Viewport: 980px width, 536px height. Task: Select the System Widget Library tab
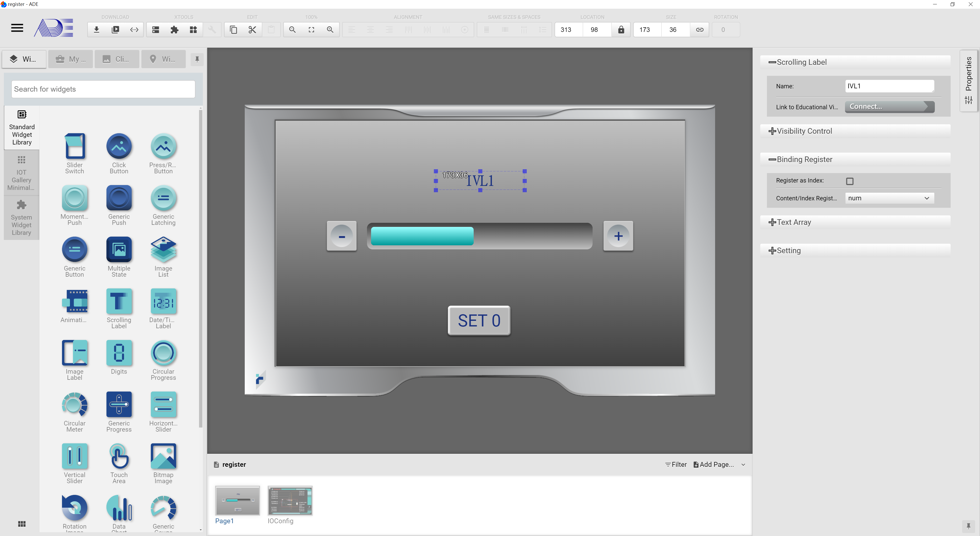21,218
